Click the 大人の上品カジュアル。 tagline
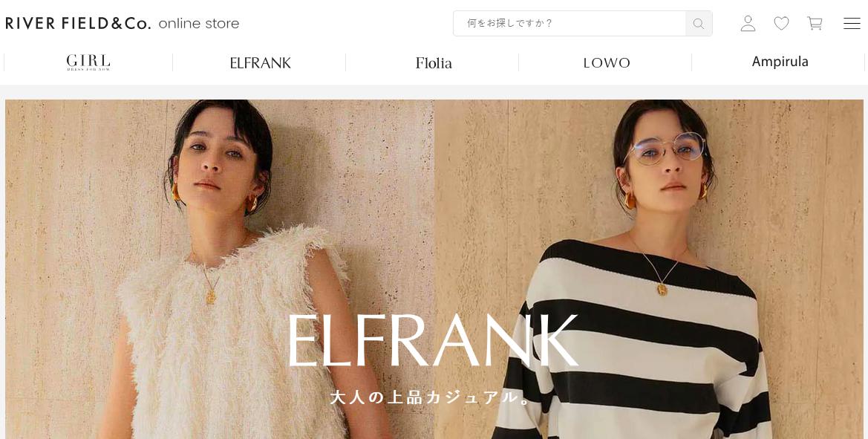 pyautogui.click(x=431, y=397)
